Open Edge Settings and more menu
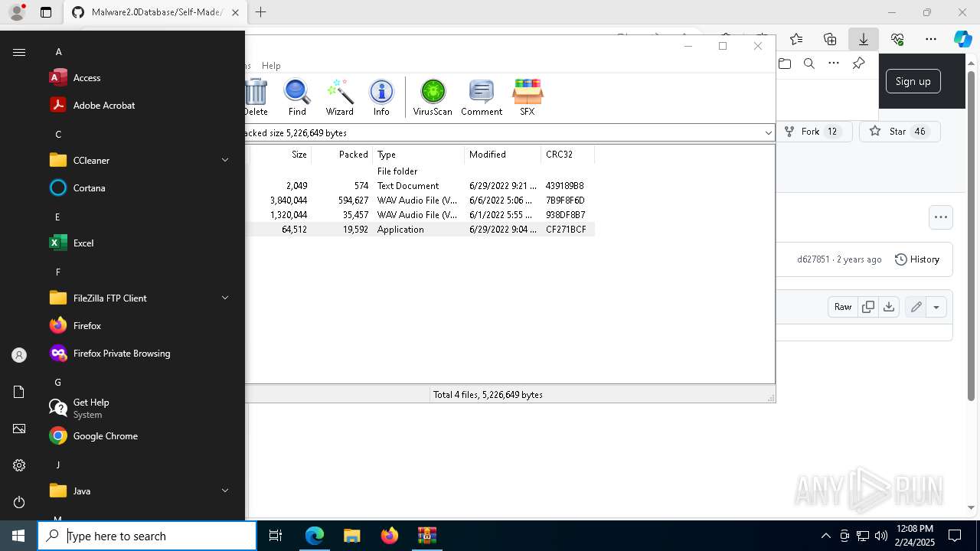 pyautogui.click(x=931, y=39)
